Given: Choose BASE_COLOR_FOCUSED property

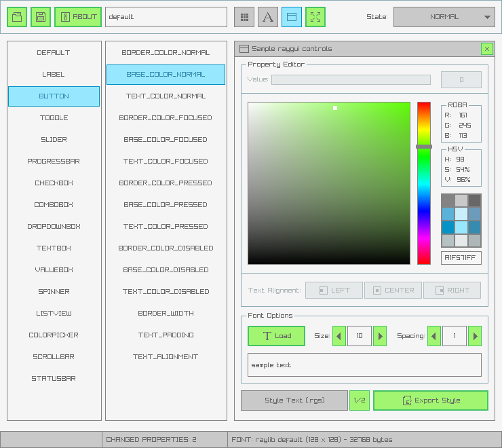Looking at the screenshot, I should tap(166, 140).
